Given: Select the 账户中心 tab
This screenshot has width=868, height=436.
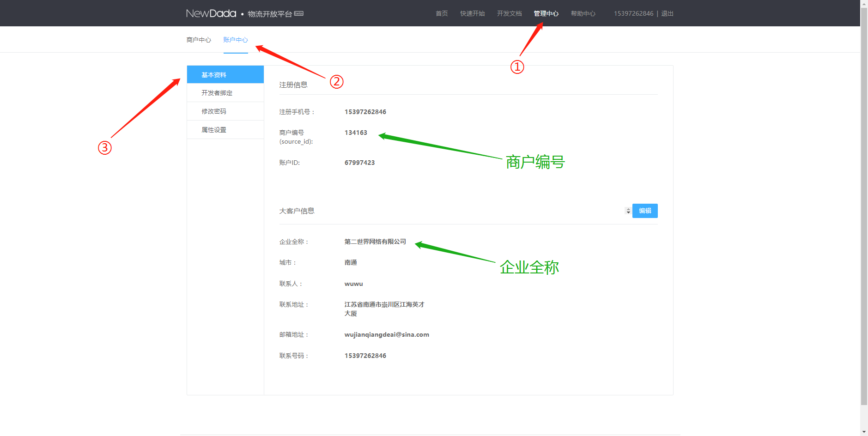Looking at the screenshot, I should 236,40.
